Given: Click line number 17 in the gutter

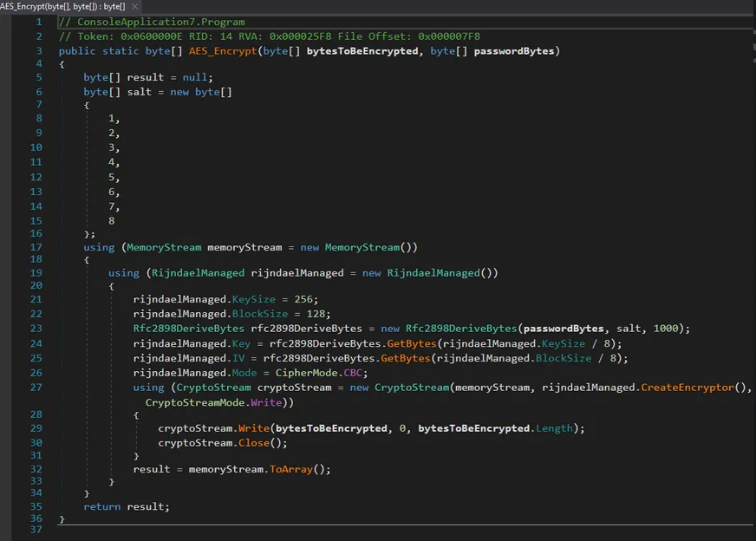Looking at the screenshot, I should (36, 247).
